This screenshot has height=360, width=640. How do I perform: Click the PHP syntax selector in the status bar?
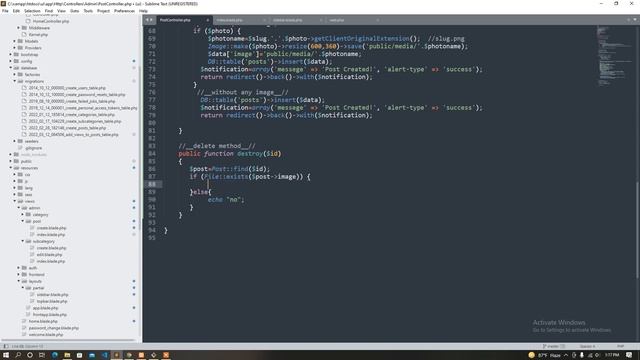coord(621,346)
